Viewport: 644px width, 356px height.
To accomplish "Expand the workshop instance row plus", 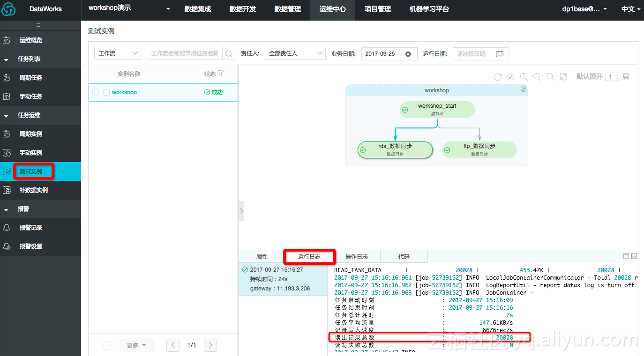I will [x=96, y=92].
